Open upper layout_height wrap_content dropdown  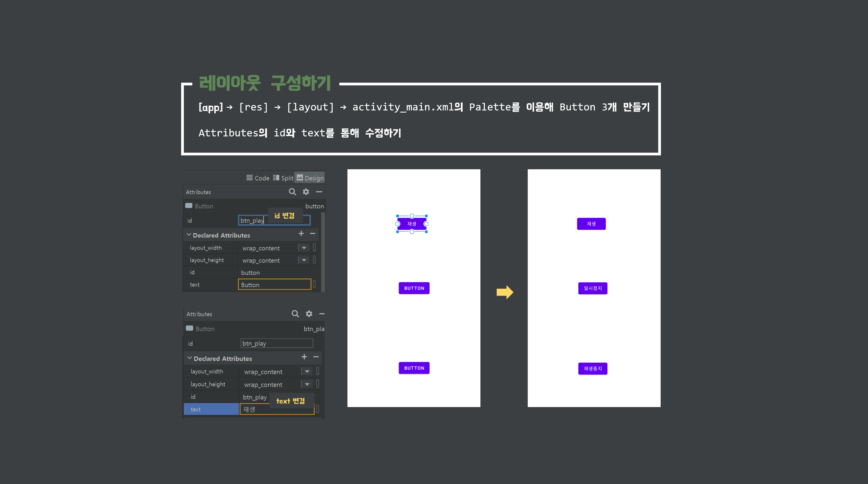pos(303,260)
